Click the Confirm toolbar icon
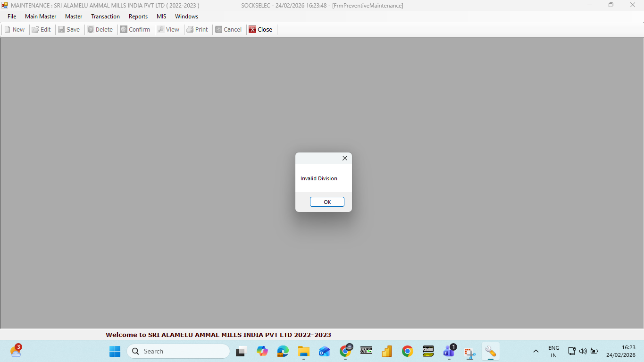This screenshot has width=644, height=362. point(124,29)
